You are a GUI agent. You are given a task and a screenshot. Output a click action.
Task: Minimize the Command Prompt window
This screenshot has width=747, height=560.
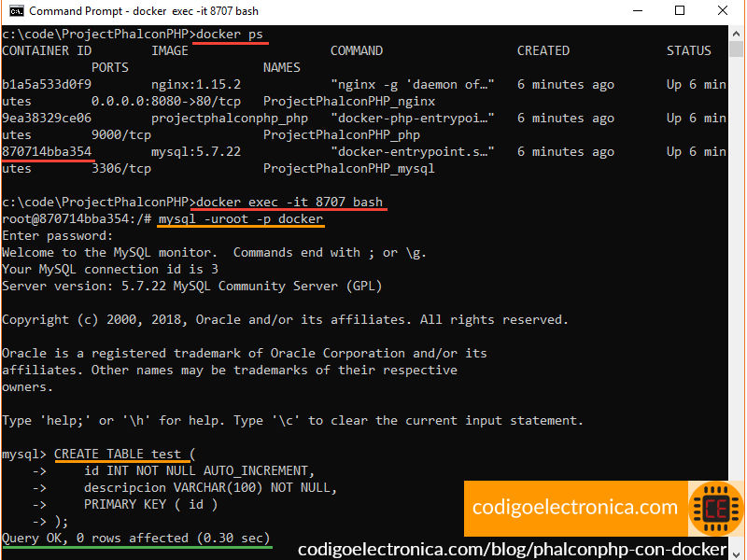coord(638,10)
